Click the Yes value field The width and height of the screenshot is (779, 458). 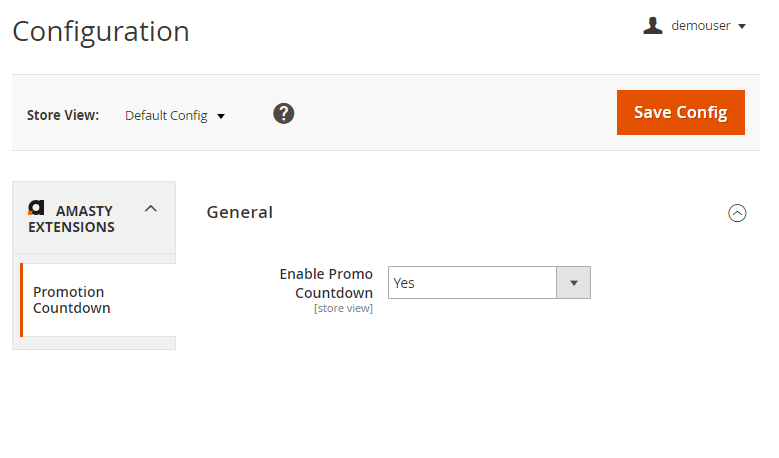(471, 283)
